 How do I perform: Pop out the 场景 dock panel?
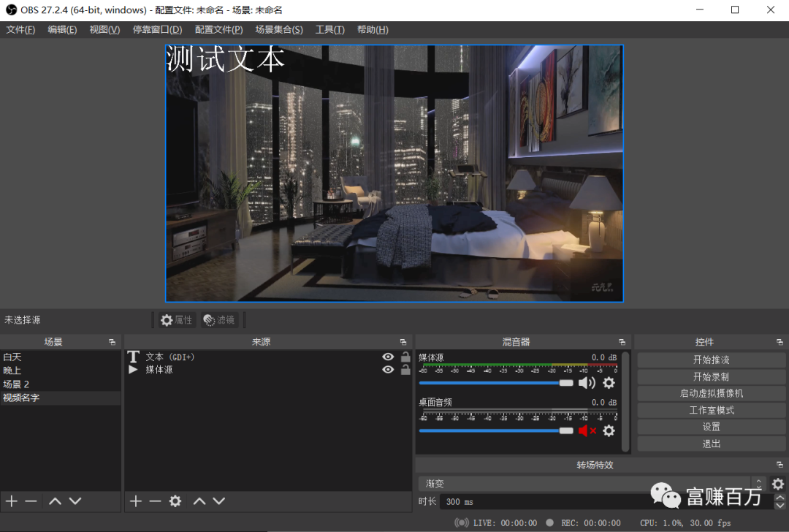coord(112,342)
